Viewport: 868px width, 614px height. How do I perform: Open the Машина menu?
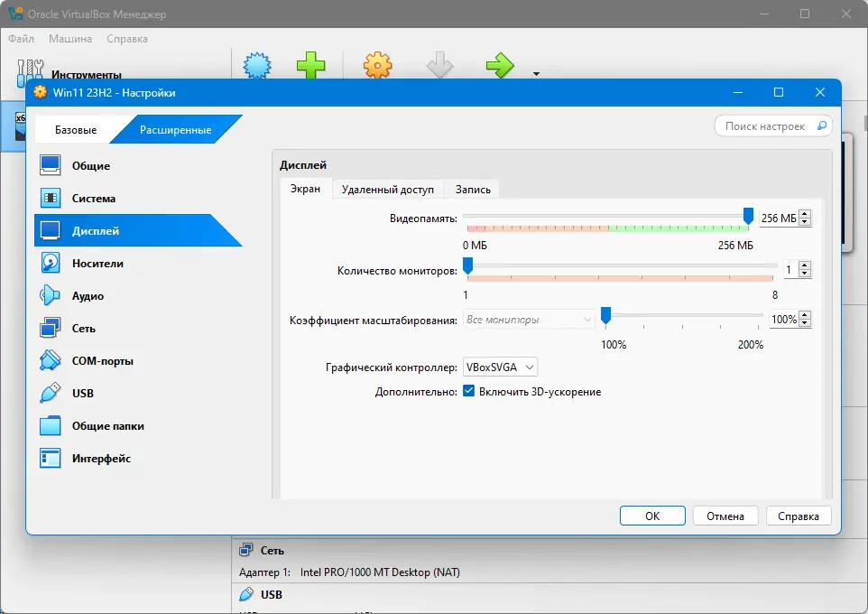tap(70, 38)
